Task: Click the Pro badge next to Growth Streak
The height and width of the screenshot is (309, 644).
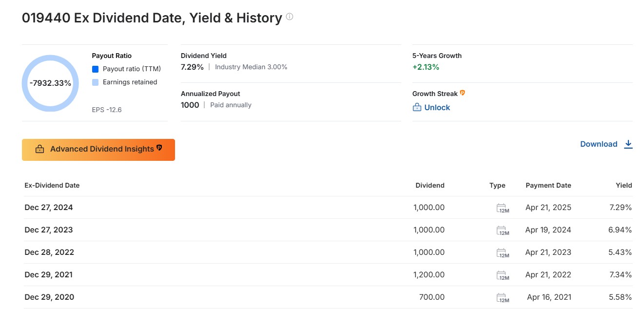Action: coord(463,93)
